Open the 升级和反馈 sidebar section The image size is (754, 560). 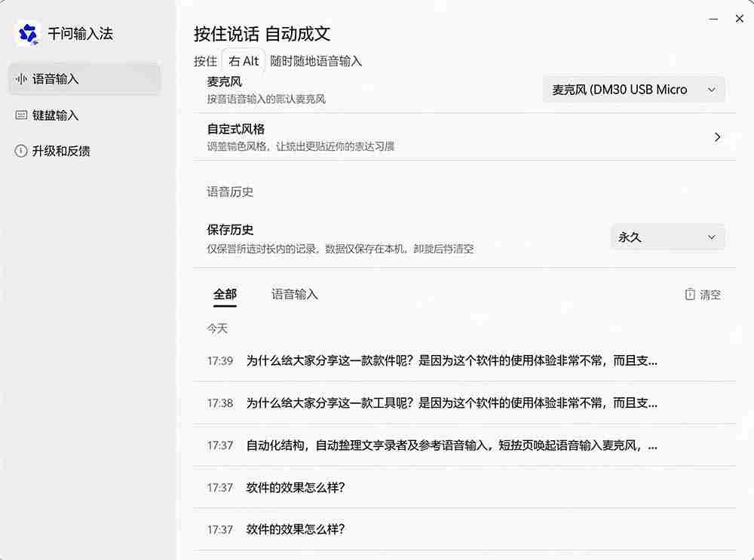84,151
